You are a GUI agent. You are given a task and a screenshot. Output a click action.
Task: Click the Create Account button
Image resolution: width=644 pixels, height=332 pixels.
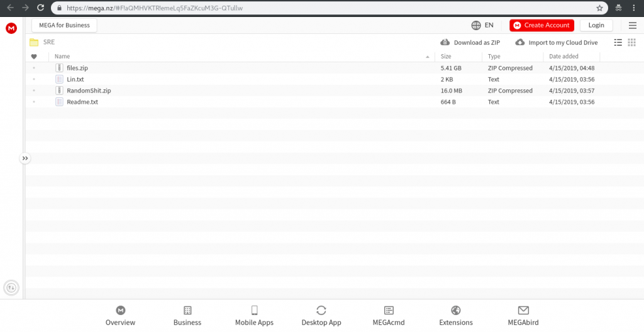(541, 26)
